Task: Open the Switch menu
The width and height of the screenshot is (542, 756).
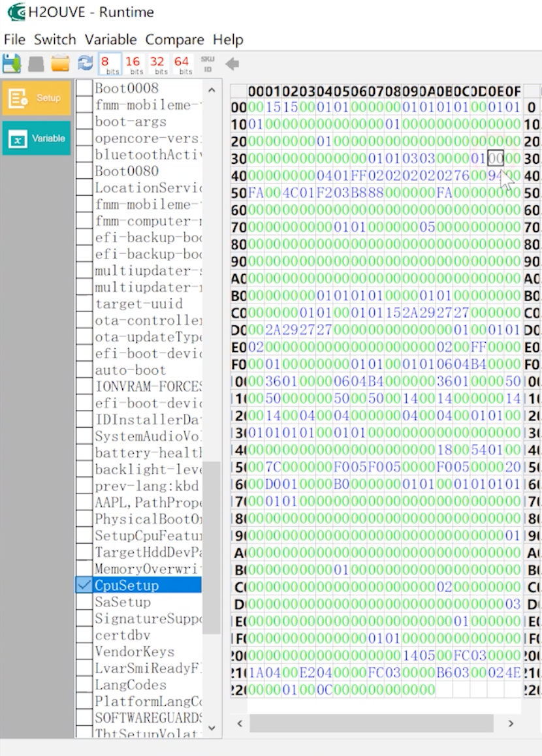Action: point(55,40)
